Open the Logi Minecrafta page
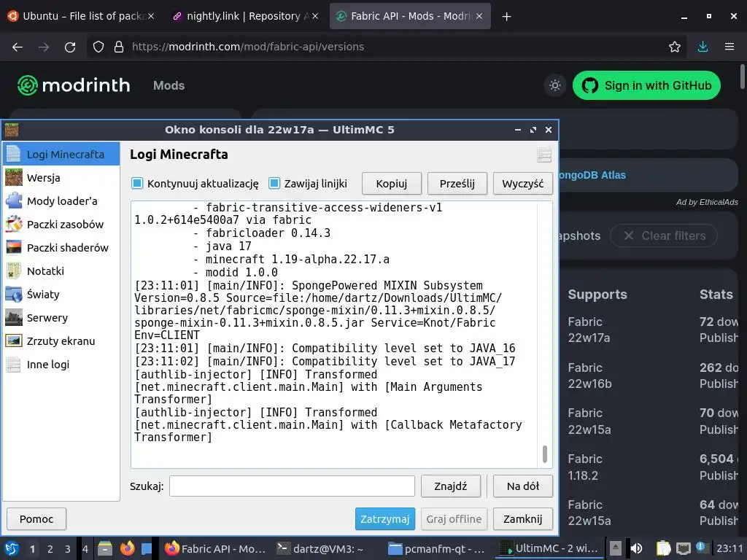747x560 pixels. (x=61, y=154)
